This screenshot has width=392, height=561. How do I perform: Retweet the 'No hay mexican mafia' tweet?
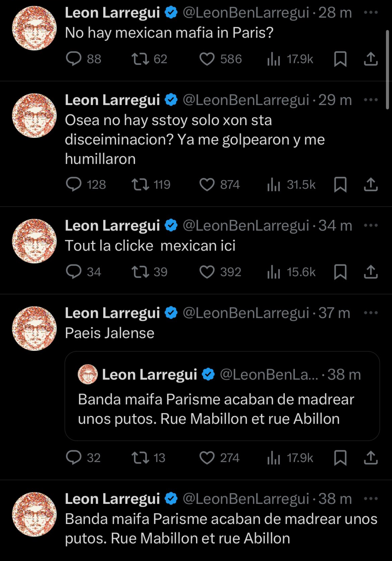point(140,59)
